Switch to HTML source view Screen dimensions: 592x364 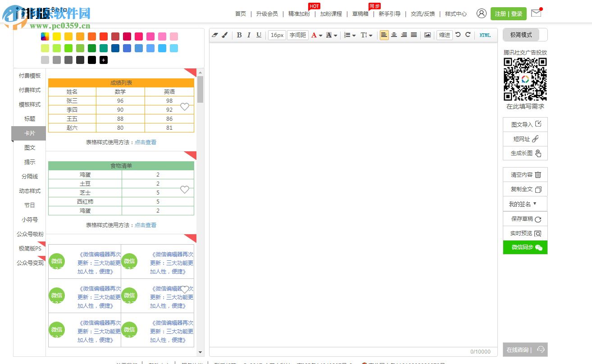pos(485,35)
